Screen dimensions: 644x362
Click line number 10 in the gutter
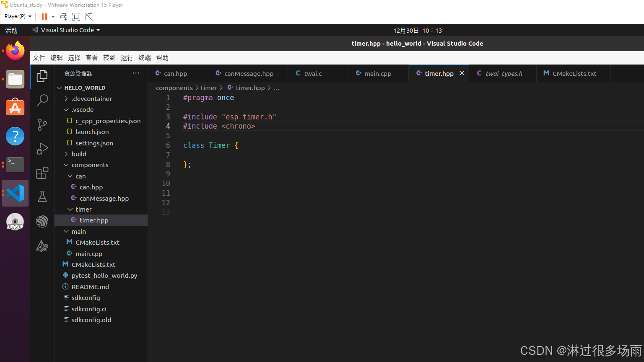(166, 184)
